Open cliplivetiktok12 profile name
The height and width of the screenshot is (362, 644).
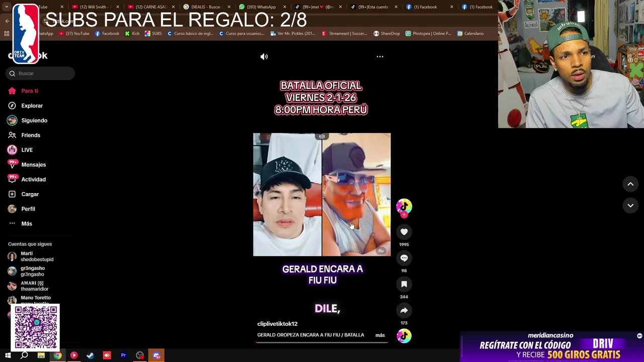pos(277,324)
